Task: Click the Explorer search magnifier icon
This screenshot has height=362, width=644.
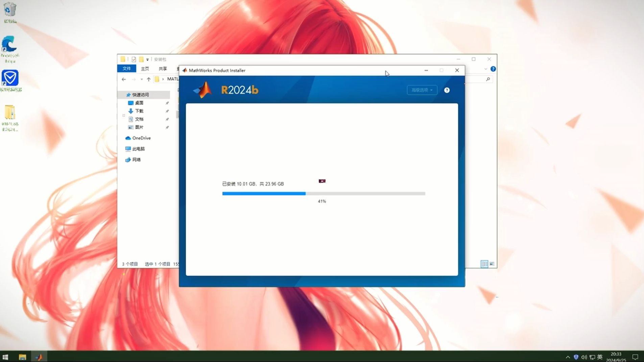Action: click(487, 79)
